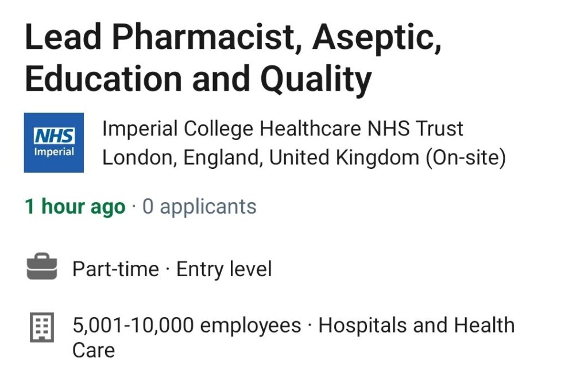Click the briefcase job type icon
The height and width of the screenshot is (371, 588).
(x=42, y=266)
